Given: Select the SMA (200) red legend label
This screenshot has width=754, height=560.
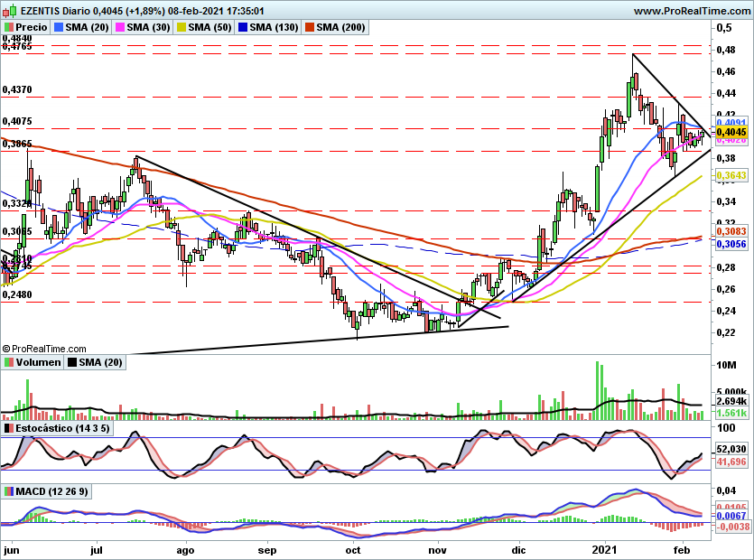Looking at the screenshot, I should pos(340,27).
